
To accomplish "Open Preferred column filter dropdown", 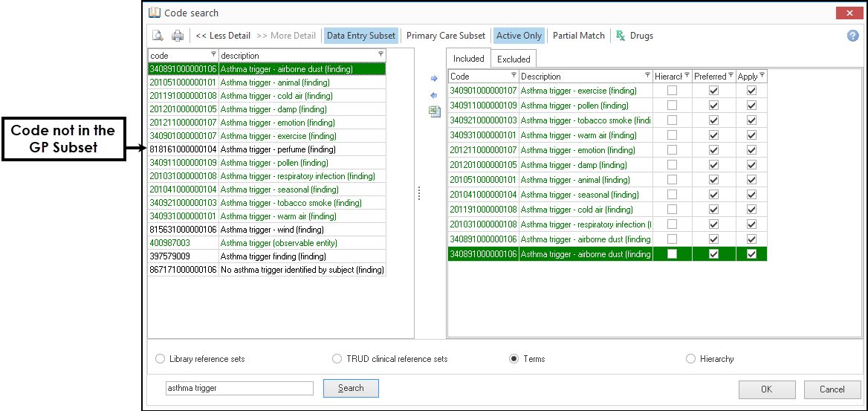I will [x=731, y=76].
